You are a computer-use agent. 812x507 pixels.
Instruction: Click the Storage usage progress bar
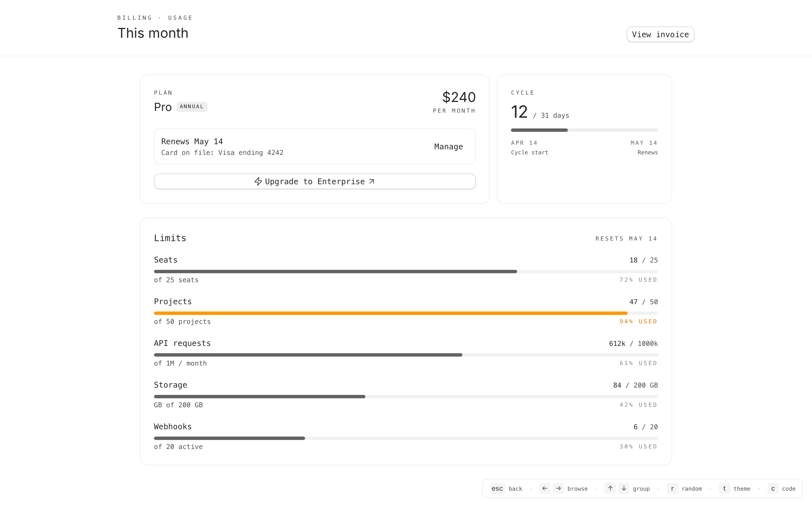[x=259, y=397]
